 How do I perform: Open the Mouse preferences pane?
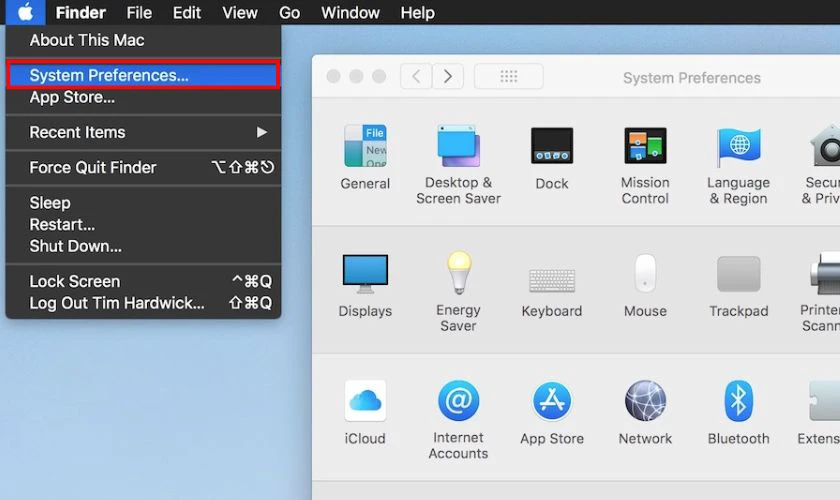point(645,286)
